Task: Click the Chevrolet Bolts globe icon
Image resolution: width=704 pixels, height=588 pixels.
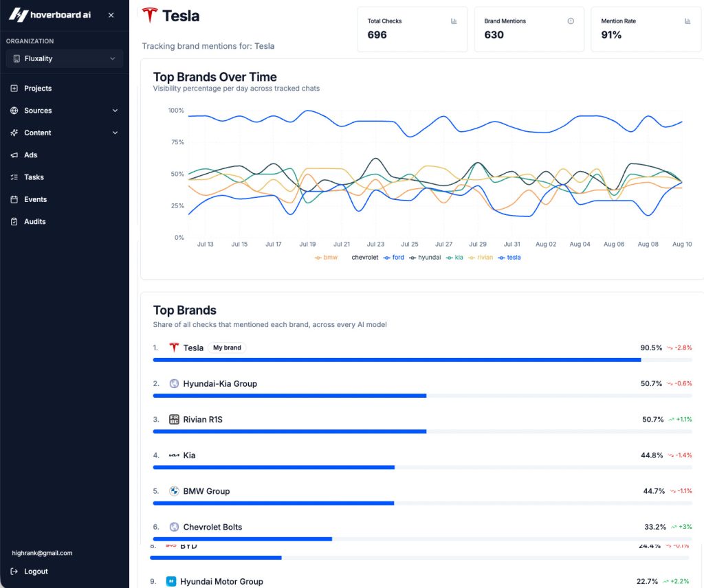Action: (x=174, y=527)
